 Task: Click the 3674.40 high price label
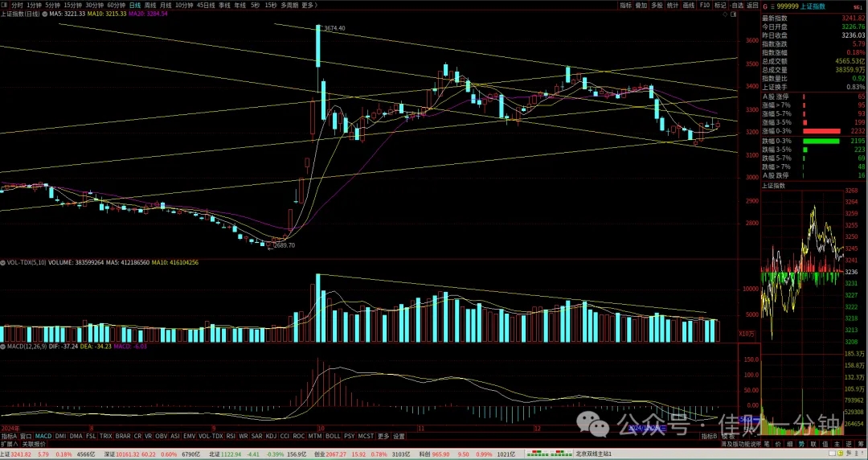click(334, 28)
